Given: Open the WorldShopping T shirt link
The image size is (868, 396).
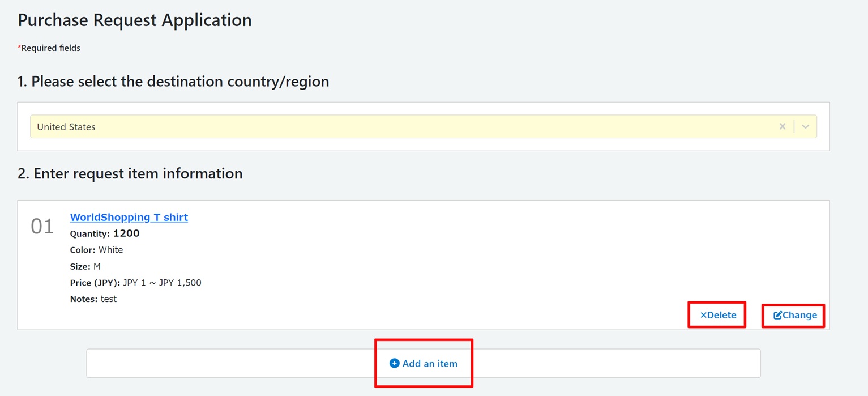Looking at the screenshot, I should (129, 217).
